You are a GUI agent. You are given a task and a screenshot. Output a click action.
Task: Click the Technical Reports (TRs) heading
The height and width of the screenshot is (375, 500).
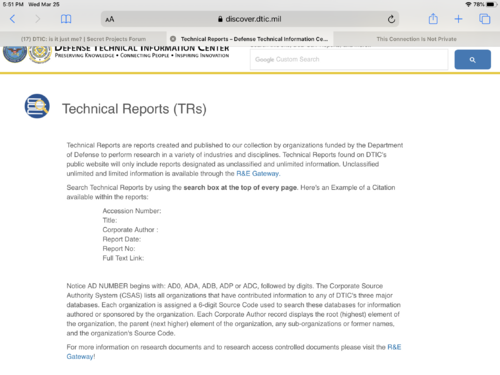[x=134, y=109]
